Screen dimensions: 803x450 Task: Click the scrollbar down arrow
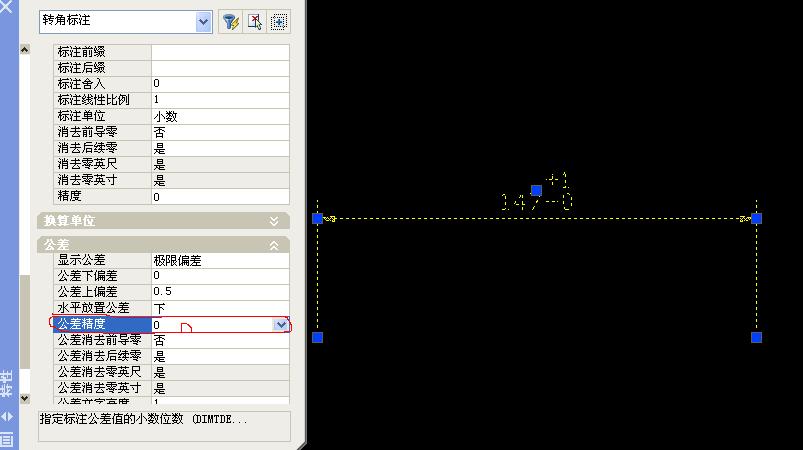coord(25,398)
